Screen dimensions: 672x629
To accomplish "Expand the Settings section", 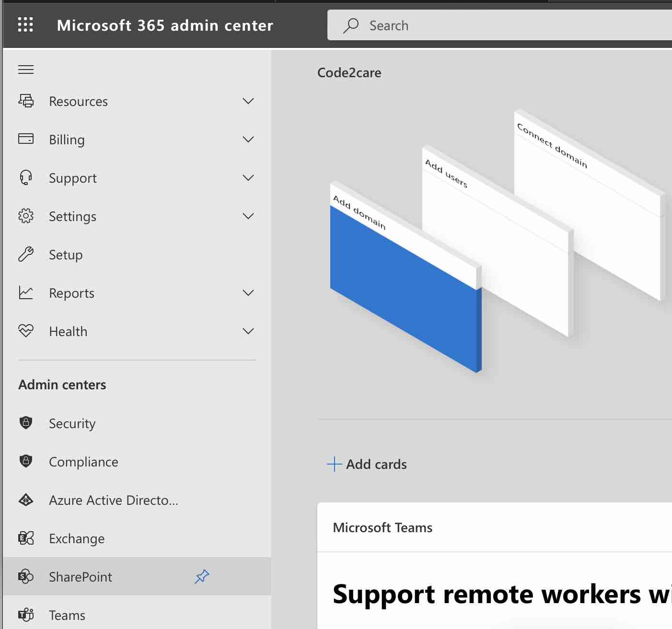I will pos(248,216).
